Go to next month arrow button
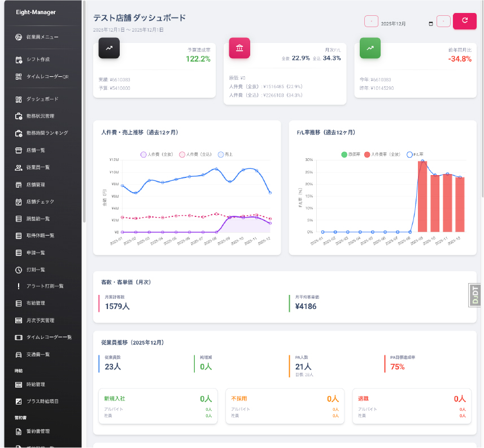 click(443, 21)
